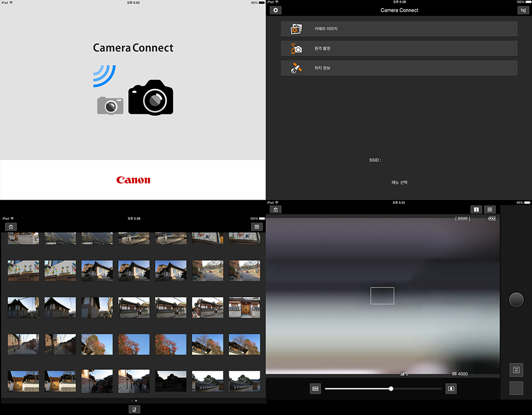Open hamburger menu in the remote shooting screen

(489, 210)
